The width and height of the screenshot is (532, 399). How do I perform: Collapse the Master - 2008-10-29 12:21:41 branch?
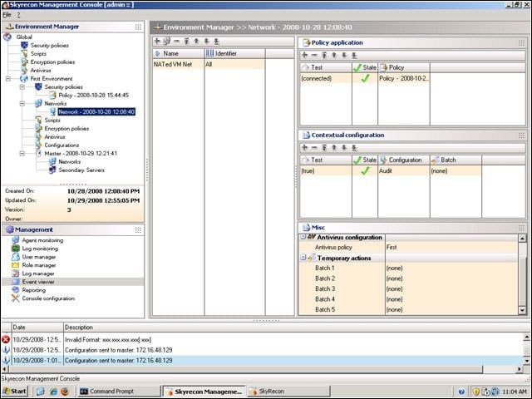click(22, 153)
